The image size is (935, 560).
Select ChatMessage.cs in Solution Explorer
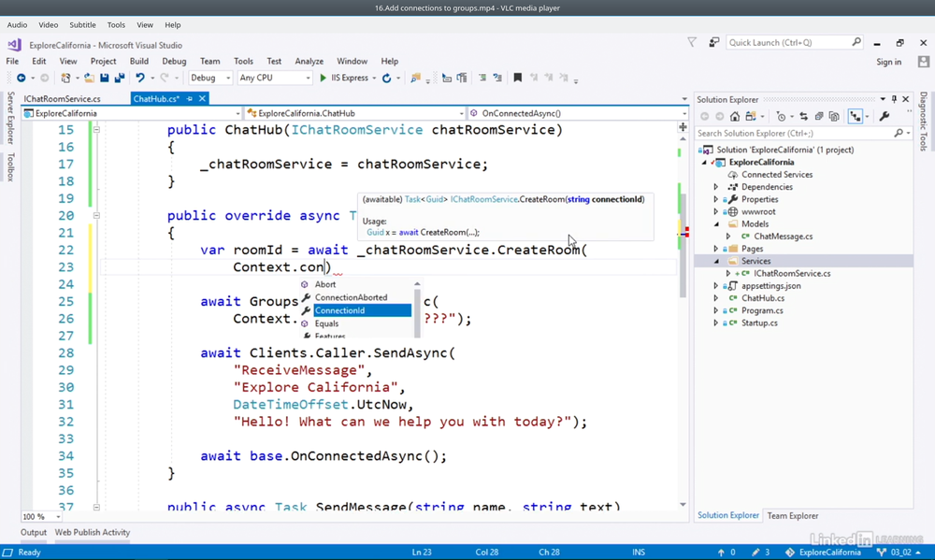tap(783, 237)
